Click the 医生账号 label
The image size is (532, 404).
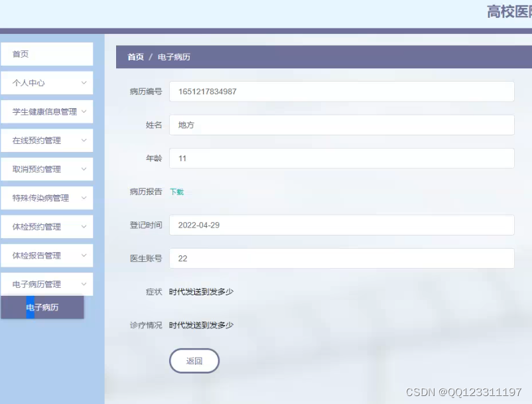click(146, 259)
